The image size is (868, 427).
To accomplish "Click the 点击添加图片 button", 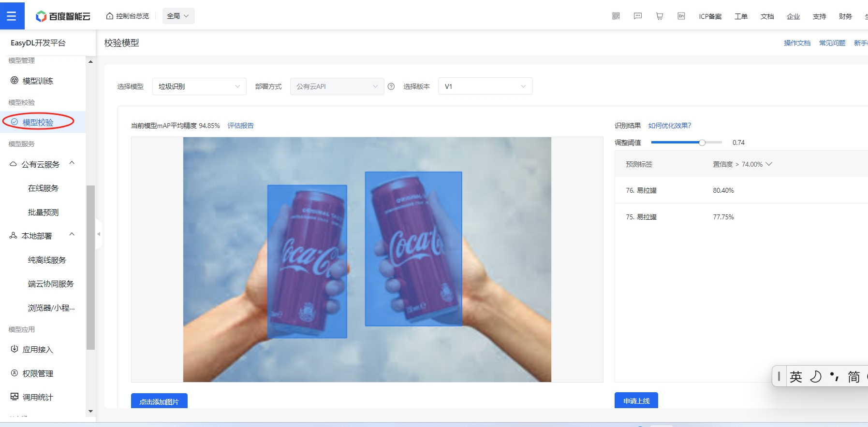I will coord(159,401).
